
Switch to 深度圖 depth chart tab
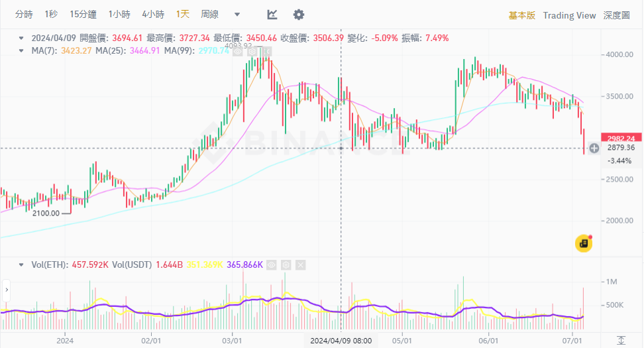pos(616,15)
